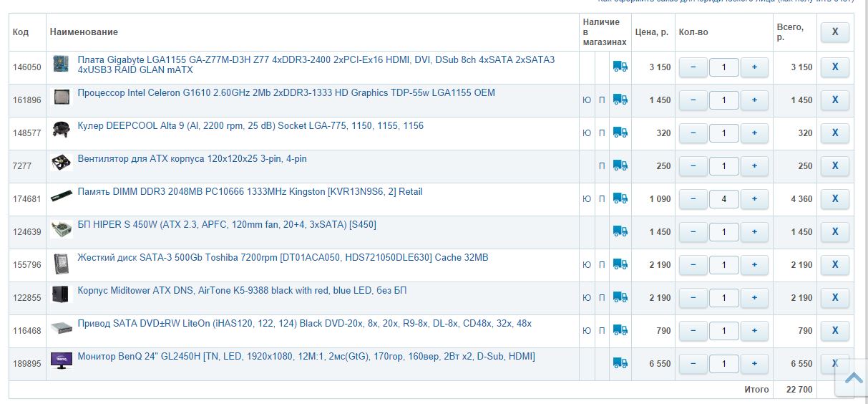868x404 pixels.
Task: Increase quantity of Kingston DDR3 memory
Action: point(754,199)
